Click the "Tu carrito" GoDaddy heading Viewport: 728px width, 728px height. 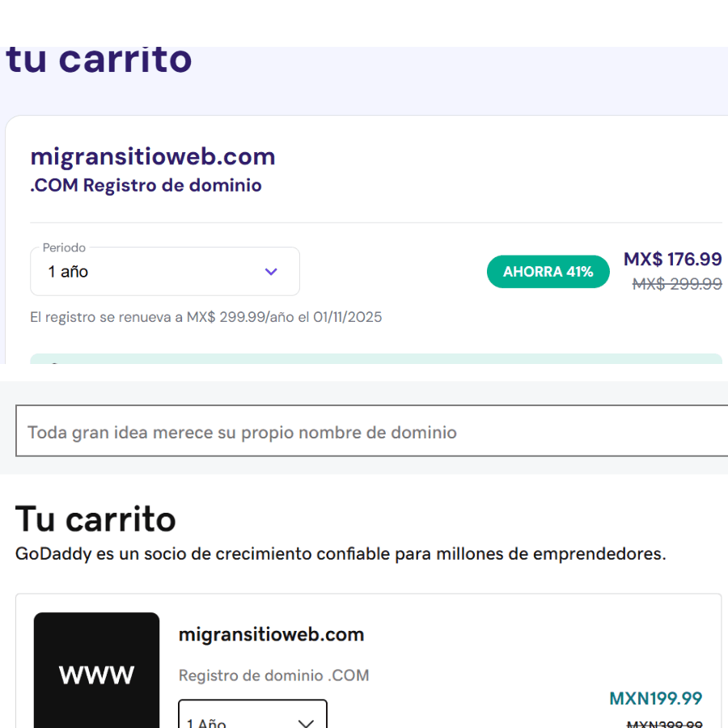coord(95,519)
